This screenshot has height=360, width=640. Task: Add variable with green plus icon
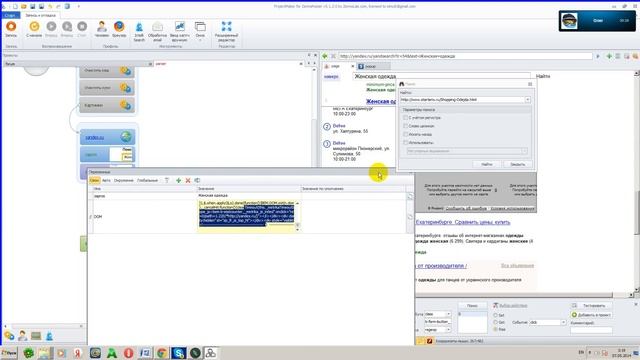(178, 180)
